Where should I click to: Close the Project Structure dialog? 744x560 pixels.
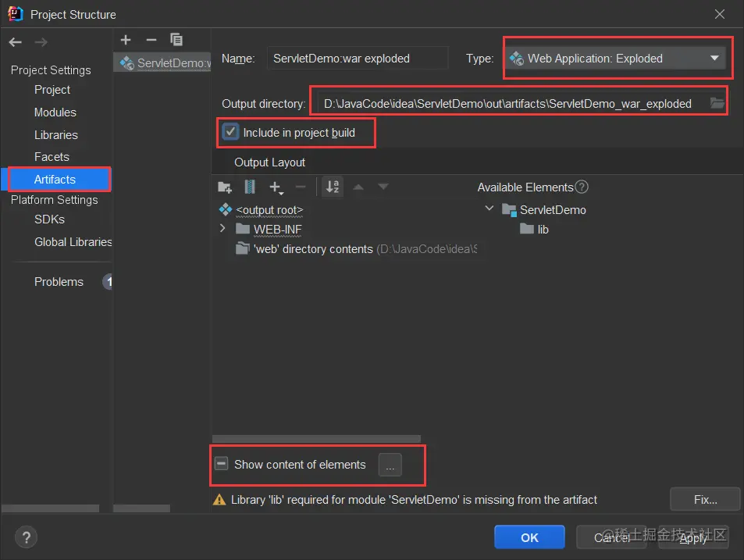point(719,14)
